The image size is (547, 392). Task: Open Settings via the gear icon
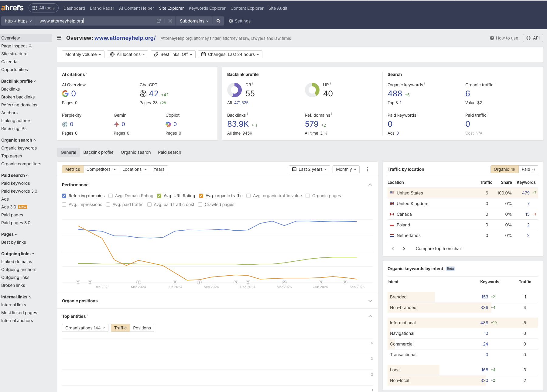pyautogui.click(x=231, y=21)
